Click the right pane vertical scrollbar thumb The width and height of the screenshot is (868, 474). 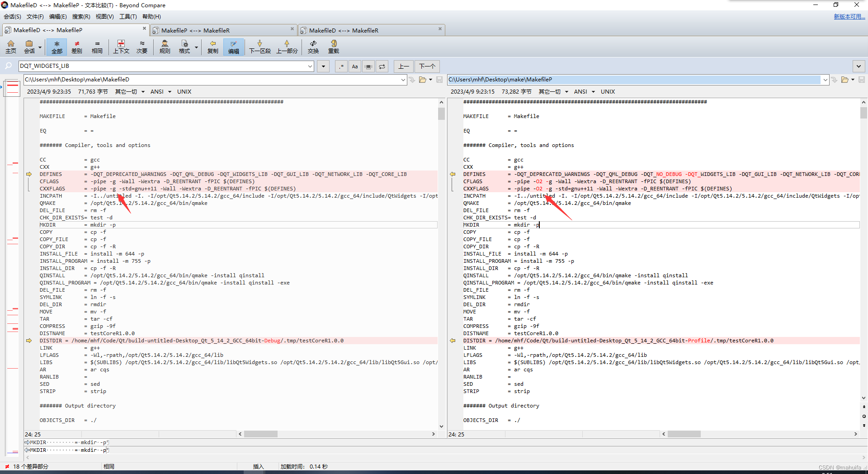click(863, 113)
